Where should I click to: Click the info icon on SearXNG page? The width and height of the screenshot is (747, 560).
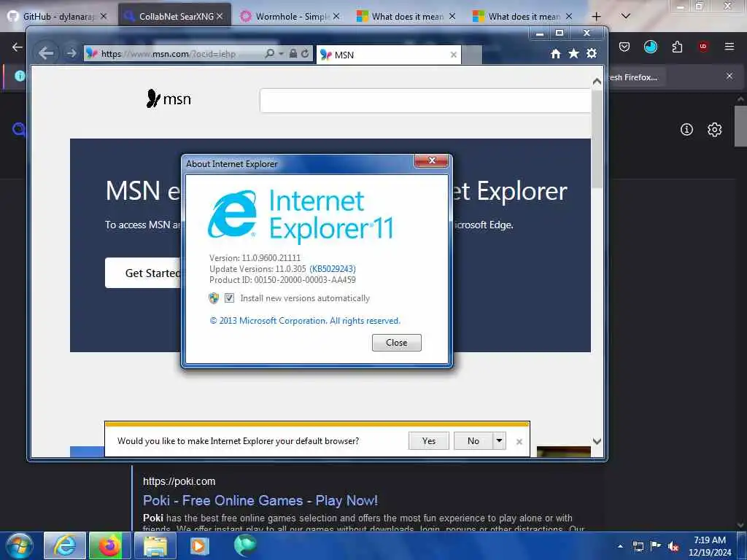[686, 130]
